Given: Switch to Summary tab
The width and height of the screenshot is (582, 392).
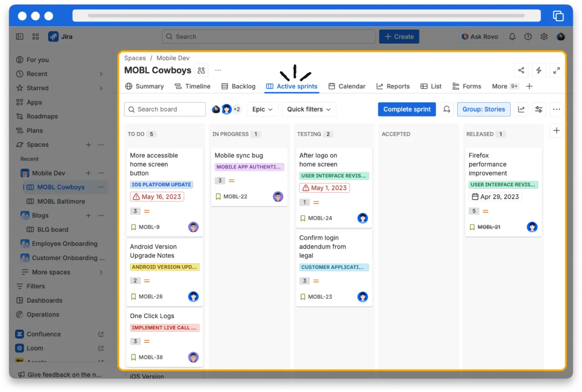Looking at the screenshot, I should pos(145,86).
